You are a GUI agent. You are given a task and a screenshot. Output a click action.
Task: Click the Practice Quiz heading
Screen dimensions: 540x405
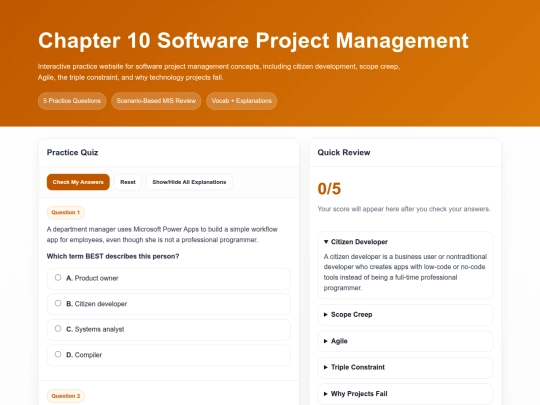tap(72, 152)
